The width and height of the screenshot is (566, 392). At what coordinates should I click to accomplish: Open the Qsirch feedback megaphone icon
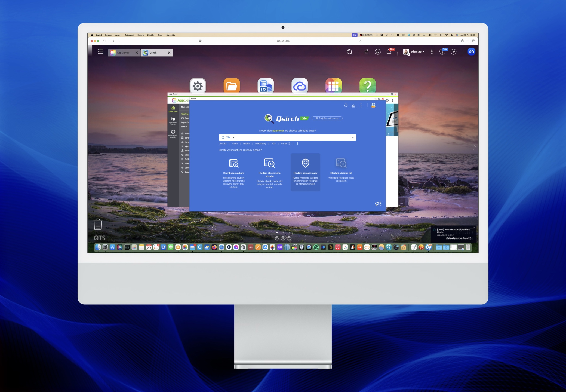click(x=378, y=204)
